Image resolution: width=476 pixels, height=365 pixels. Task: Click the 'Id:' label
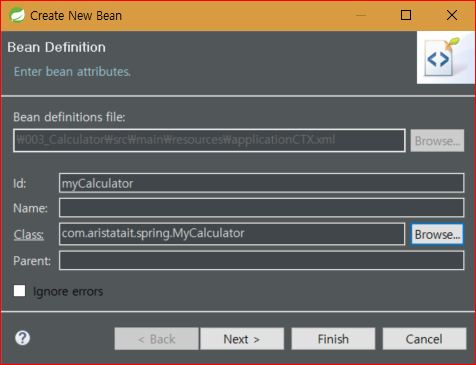coord(20,183)
